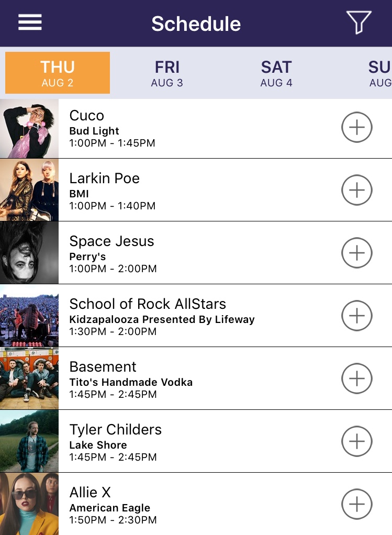Add Basement to my schedule
The height and width of the screenshot is (535, 392).
pyautogui.click(x=357, y=378)
